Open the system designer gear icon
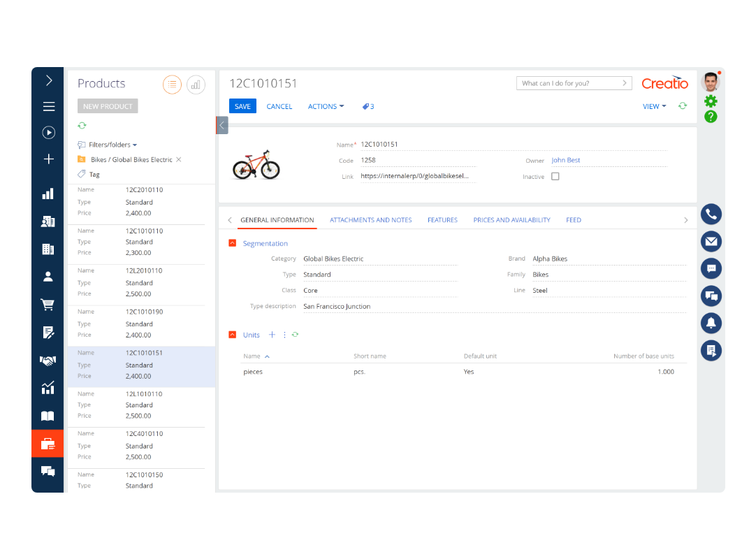This screenshot has height=559, width=756. click(x=711, y=101)
